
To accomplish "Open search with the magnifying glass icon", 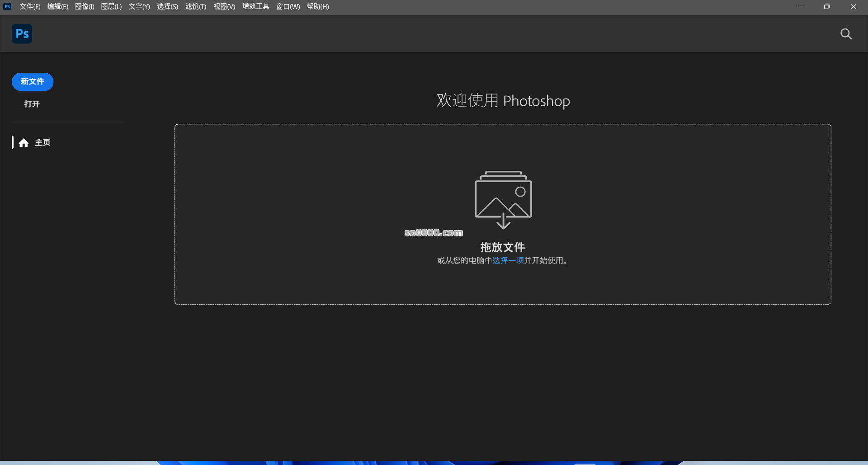I will (x=846, y=34).
